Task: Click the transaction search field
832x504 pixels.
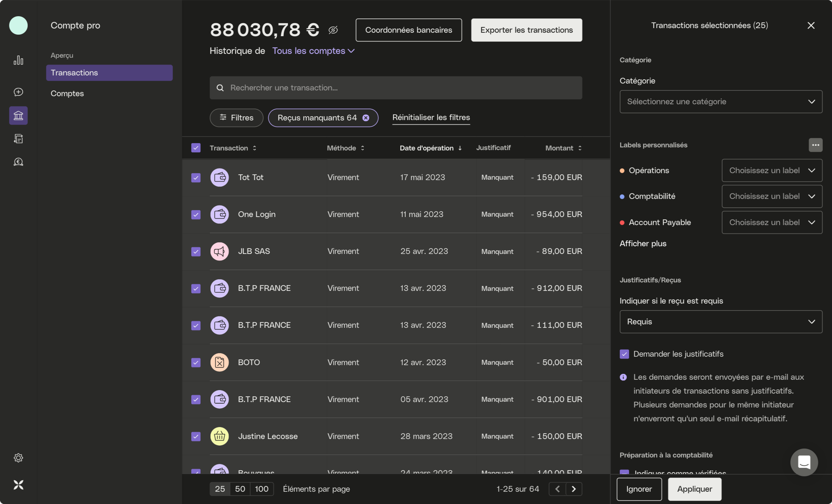Action: click(x=396, y=88)
